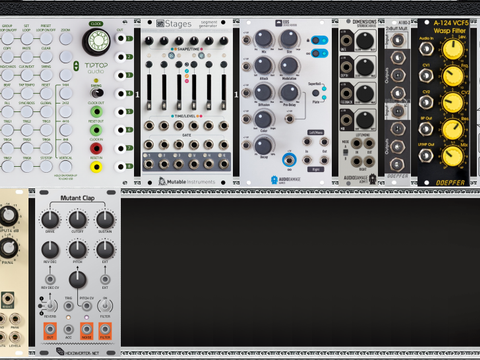Flip the Reverb three-way switch on Mutant Clap

[50, 305]
